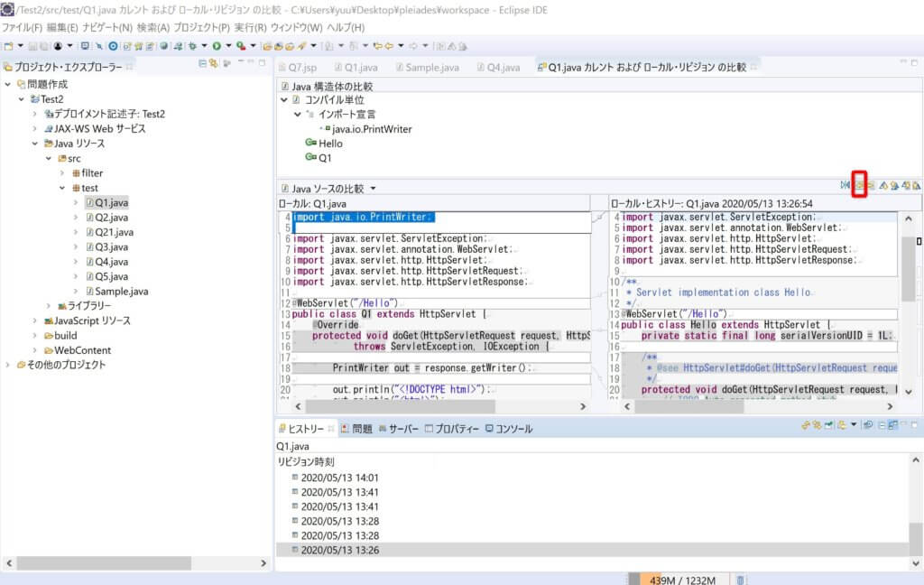Click the New file wizard toolbar icon
This screenshot has height=585, width=924.
click(x=9, y=46)
